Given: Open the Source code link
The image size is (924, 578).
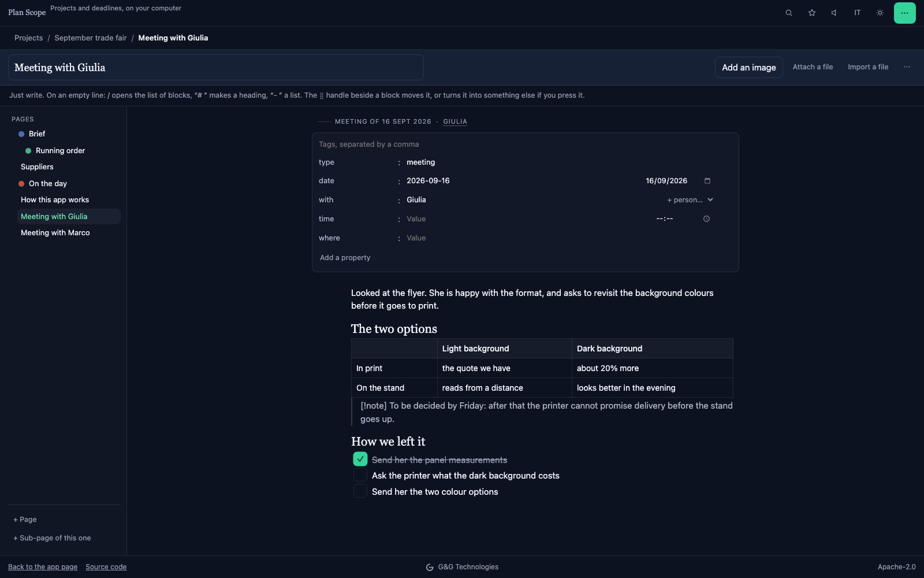Looking at the screenshot, I should (106, 567).
